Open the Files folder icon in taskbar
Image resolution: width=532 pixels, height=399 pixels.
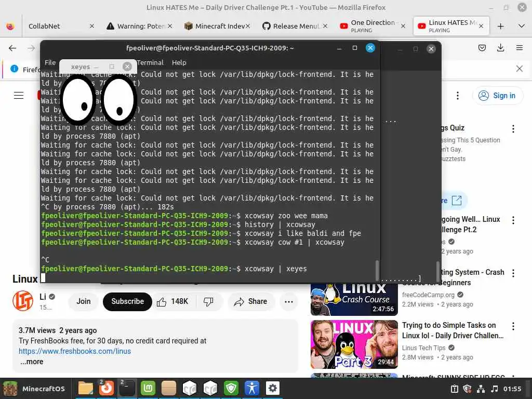(86, 388)
